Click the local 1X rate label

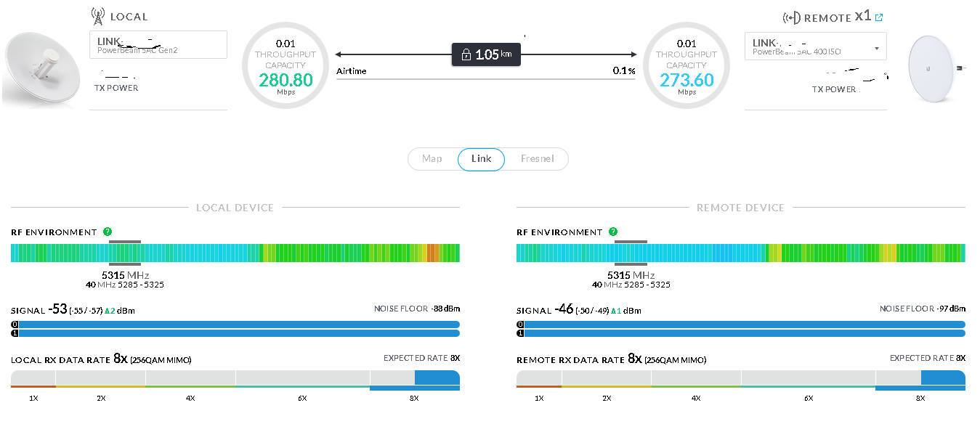[33, 398]
